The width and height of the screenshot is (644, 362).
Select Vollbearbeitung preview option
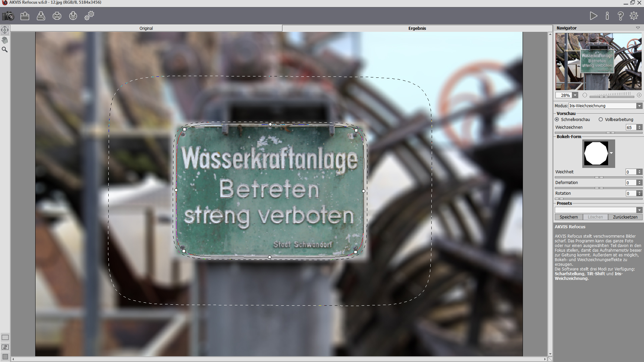click(x=601, y=120)
